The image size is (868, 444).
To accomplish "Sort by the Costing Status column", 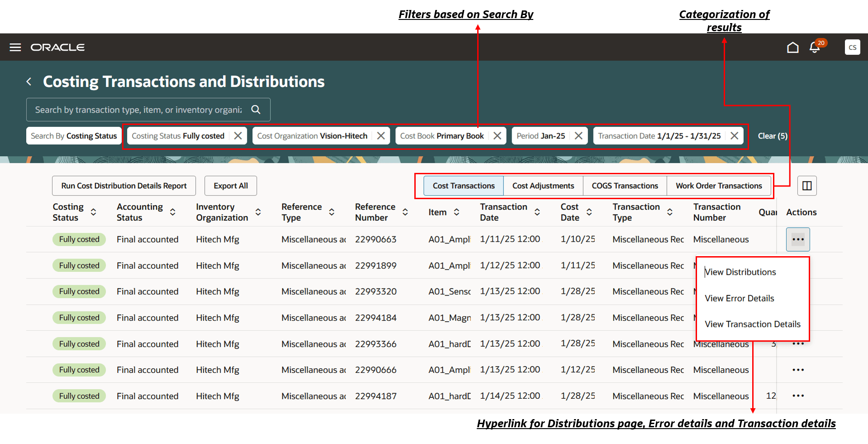I will (94, 212).
